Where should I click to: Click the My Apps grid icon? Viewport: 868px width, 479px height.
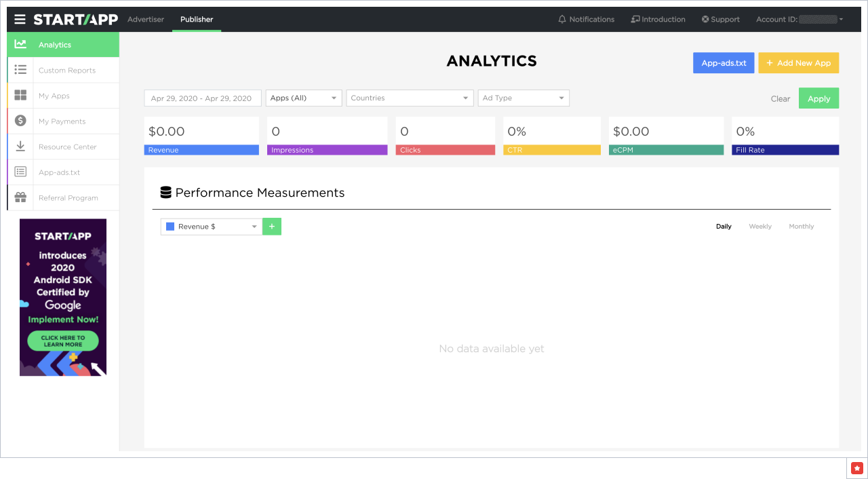pyautogui.click(x=20, y=96)
